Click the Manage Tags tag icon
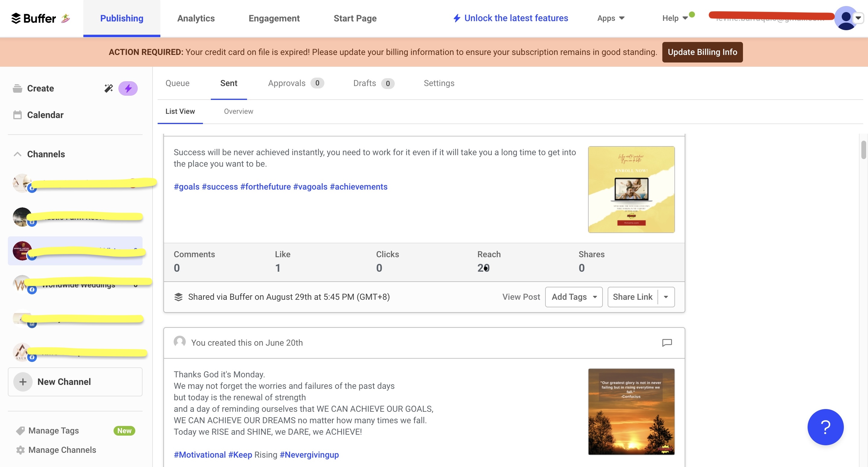The width and height of the screenshot is (868, 467). [x=20, y=430]
